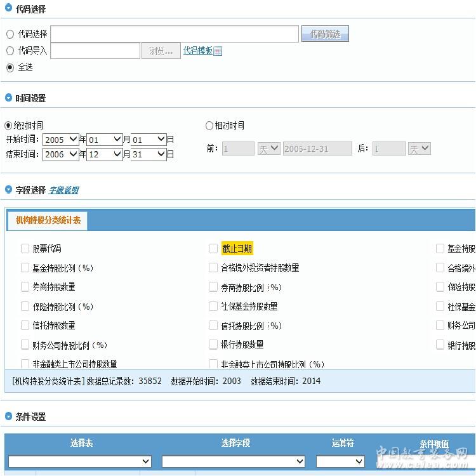Open the 运算符 operator dropdown
This screenshot has width=476, height=476.
[340, 461]
